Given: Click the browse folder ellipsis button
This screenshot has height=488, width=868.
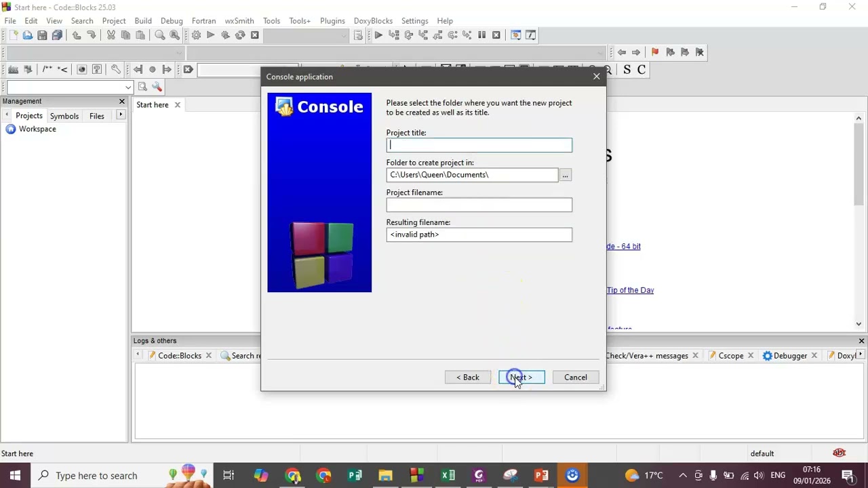Looking at the screenshot, I should [x=566, y=176].
